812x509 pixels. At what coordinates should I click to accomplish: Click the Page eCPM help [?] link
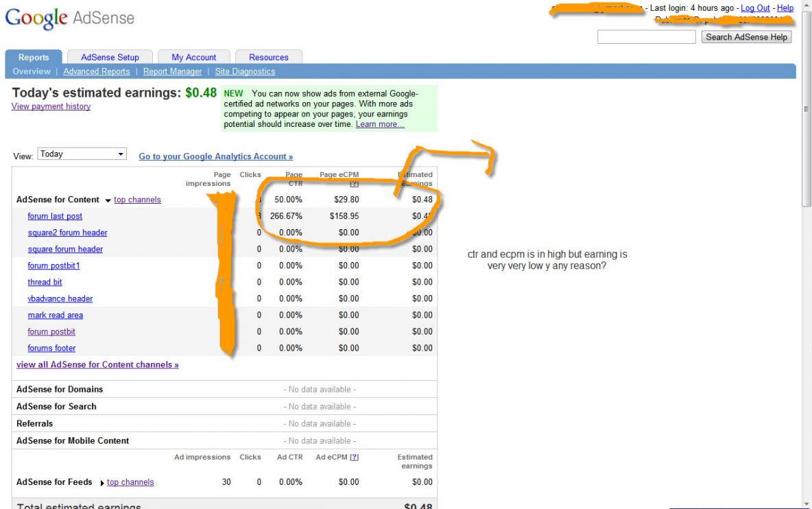pyautogui.click(x=354, y=184)
